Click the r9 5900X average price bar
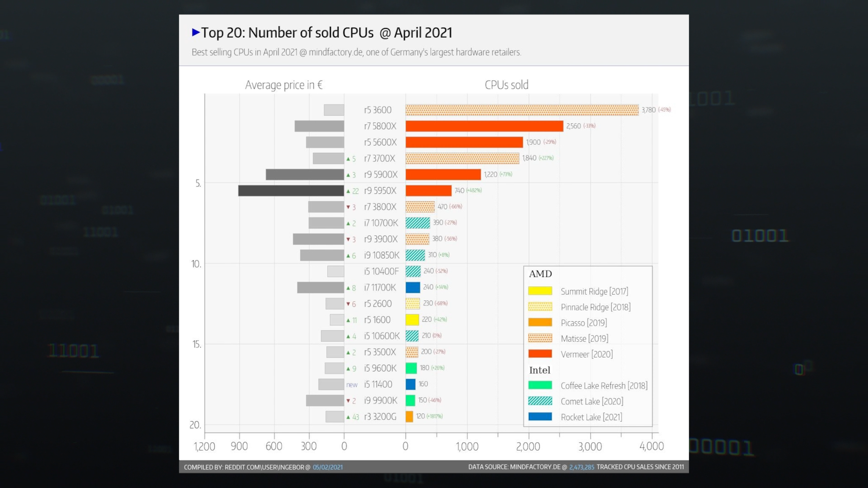Image resolution: width=868 pixels, height=488 pixels. tap(305, 174)
